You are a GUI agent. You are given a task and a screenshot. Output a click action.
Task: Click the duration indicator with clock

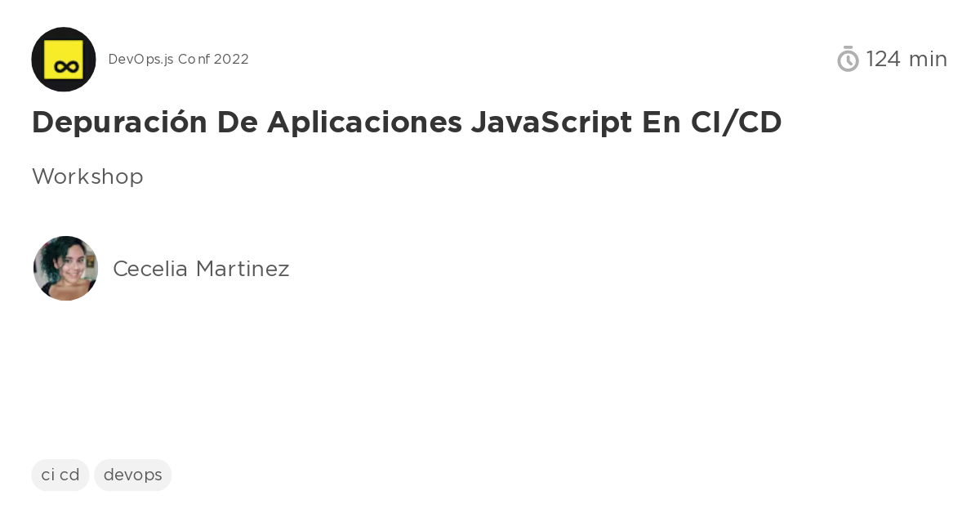tap(890, 59)
